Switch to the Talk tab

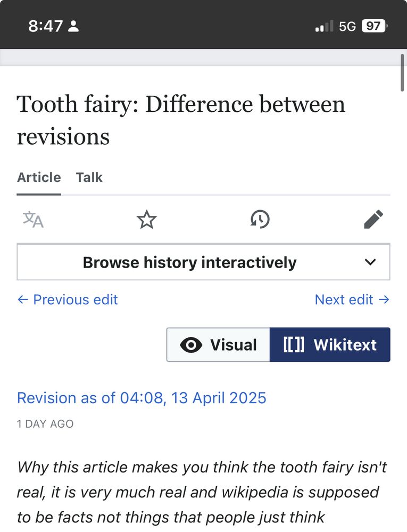(89, 178)
